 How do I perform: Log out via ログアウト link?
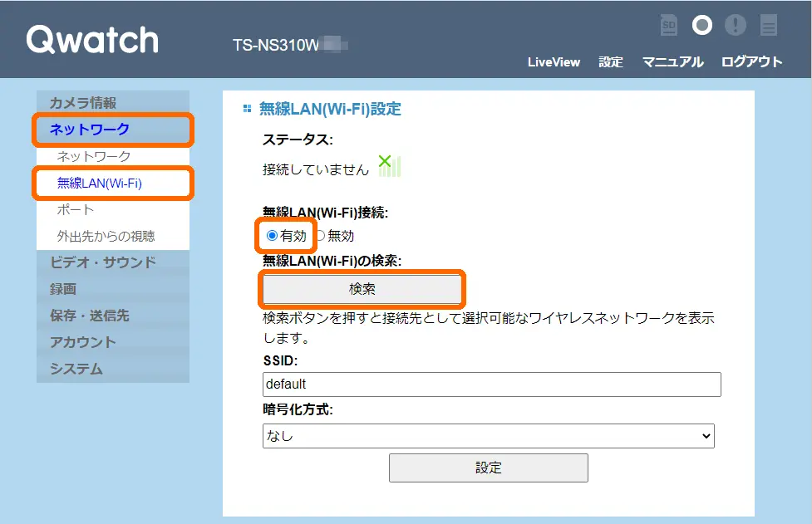click(751, 62)
